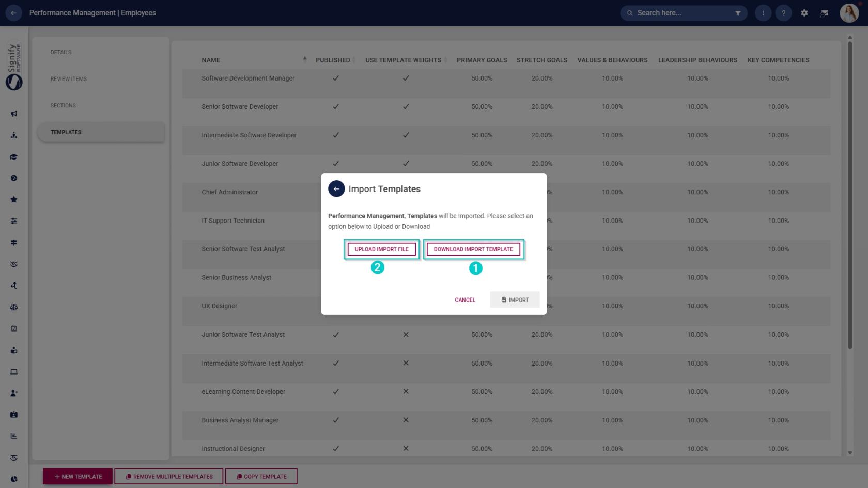The width and height of the screenshot is (868, 488).
Task: Select Chief Administrator template
Action: (229, 192)
